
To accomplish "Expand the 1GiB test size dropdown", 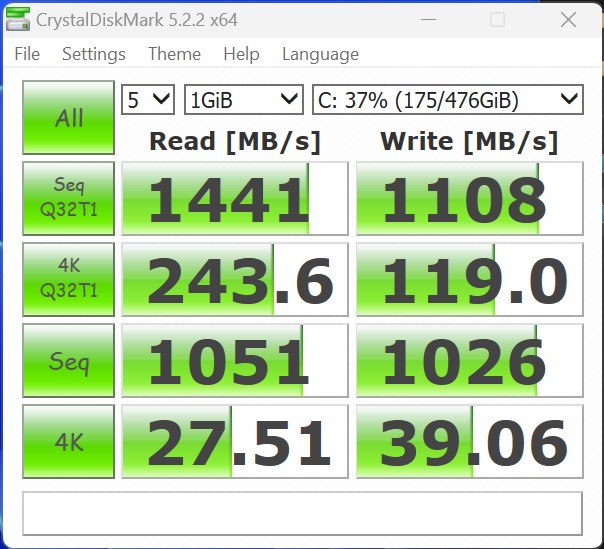I will click(x=244, y=100).
